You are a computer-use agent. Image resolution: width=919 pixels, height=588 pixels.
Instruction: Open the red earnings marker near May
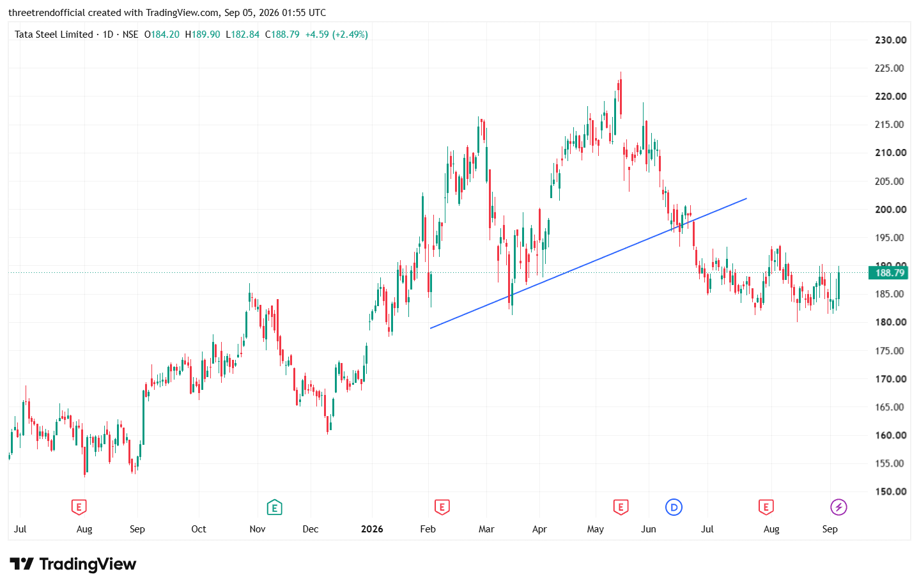(620, 507)
